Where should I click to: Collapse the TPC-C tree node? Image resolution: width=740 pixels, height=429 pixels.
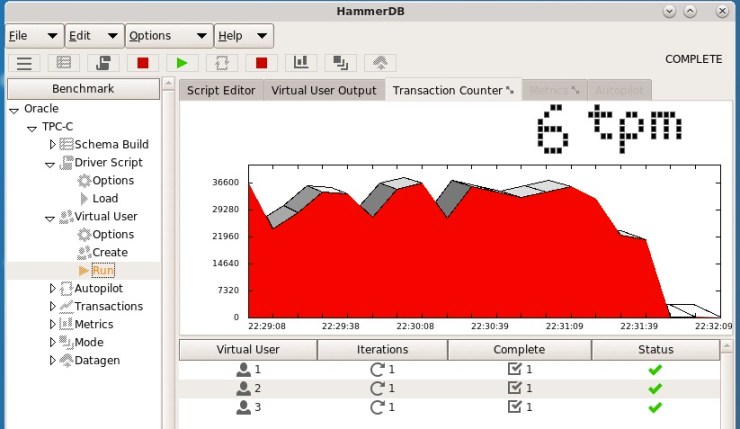click(32, 128)
